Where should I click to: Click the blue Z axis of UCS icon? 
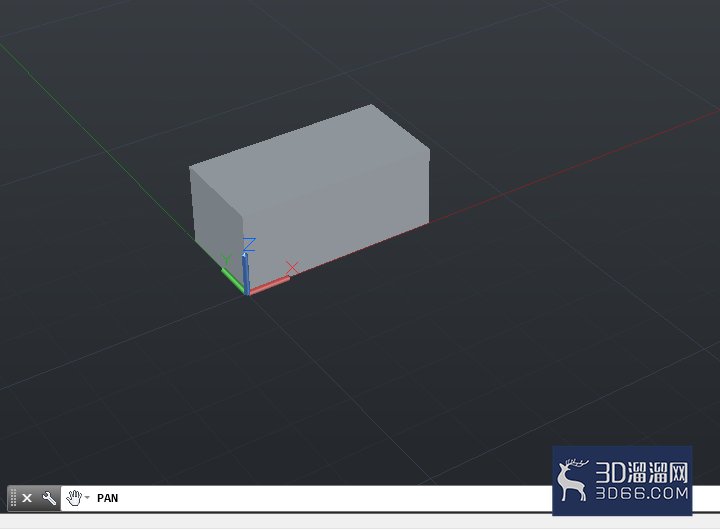click(x=246, y=273)
